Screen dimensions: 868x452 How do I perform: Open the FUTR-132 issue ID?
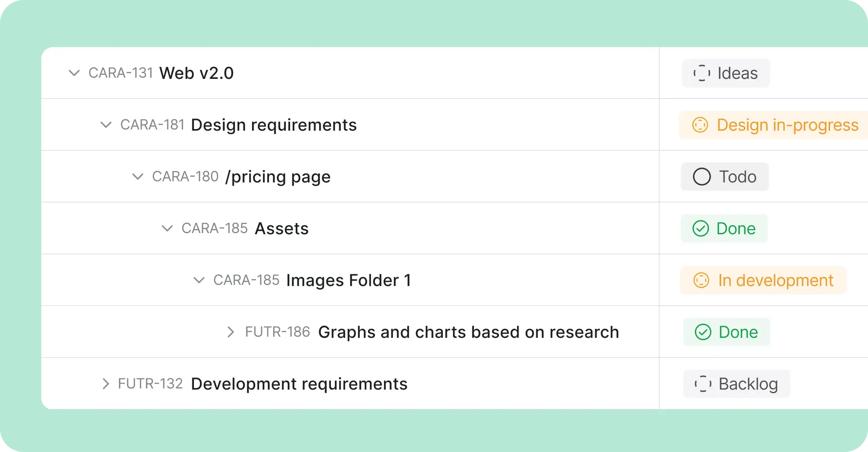pyautogui.click(x=150, y=384)
